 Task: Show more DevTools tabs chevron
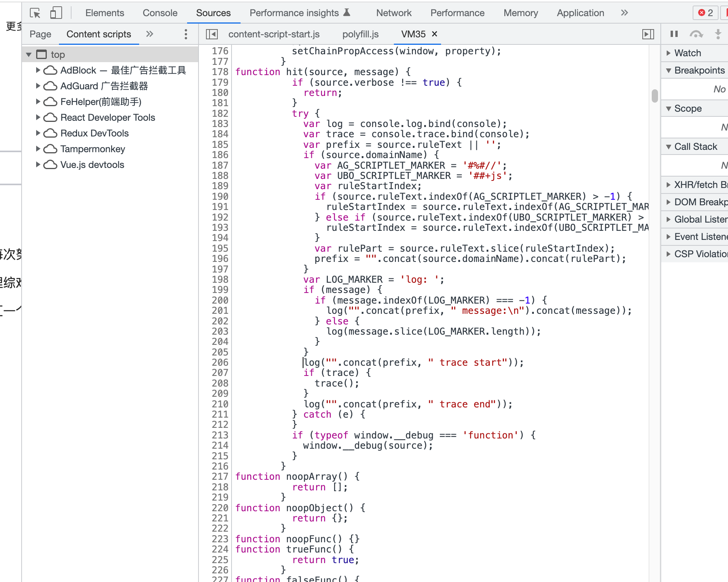click(x=624, y=13)
